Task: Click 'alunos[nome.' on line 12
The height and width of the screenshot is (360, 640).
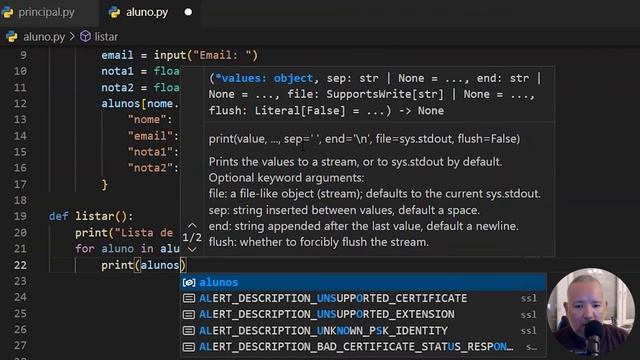Action: (x=140, y=104)
